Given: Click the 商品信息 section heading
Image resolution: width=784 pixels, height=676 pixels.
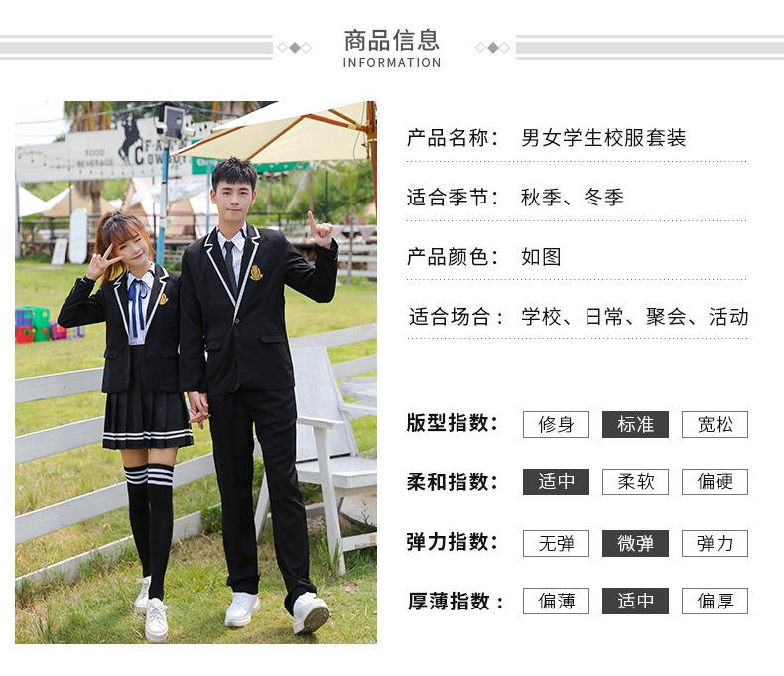Looking at the screenshot, I should tap(391, 41).
